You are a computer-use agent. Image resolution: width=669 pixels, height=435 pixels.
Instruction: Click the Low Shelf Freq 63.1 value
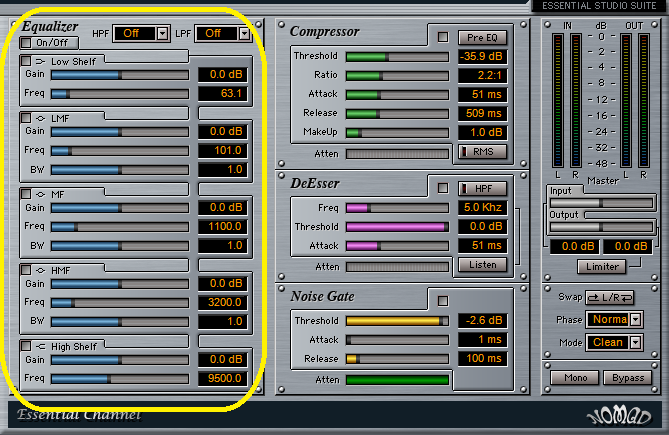tap(223, 93)
